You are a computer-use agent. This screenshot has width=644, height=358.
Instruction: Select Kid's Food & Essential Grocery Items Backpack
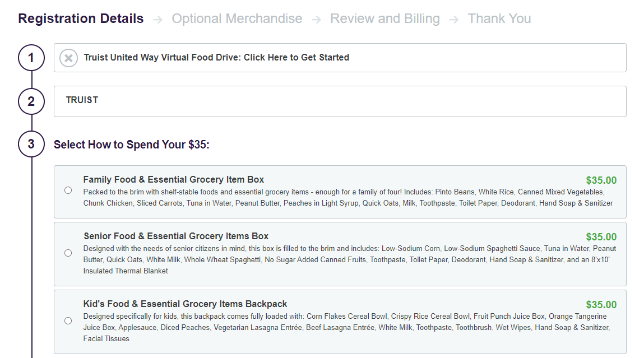[68, 320]
